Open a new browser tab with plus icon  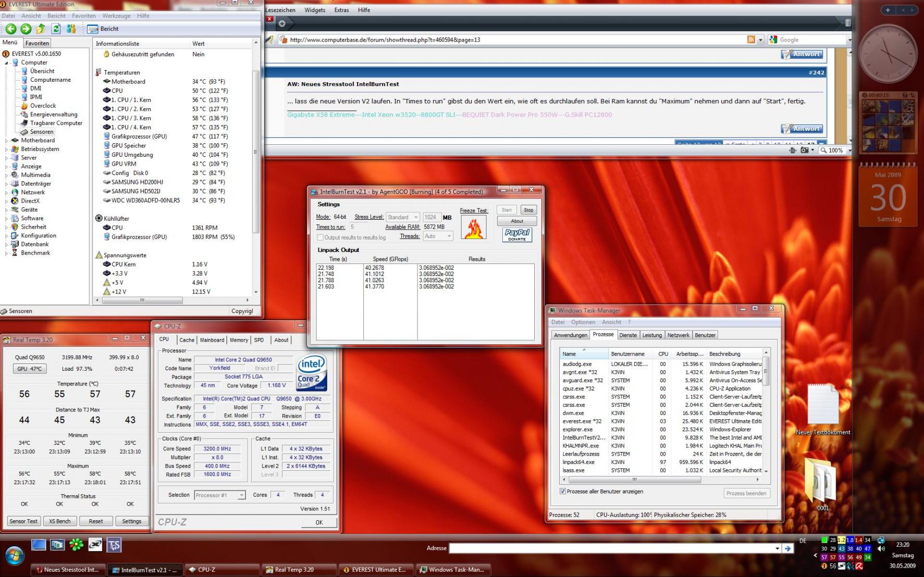pyautogui.click(x=282, y=23)
